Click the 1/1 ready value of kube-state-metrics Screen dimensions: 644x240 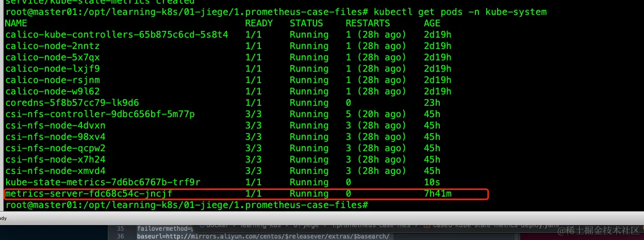pos(253,182)
